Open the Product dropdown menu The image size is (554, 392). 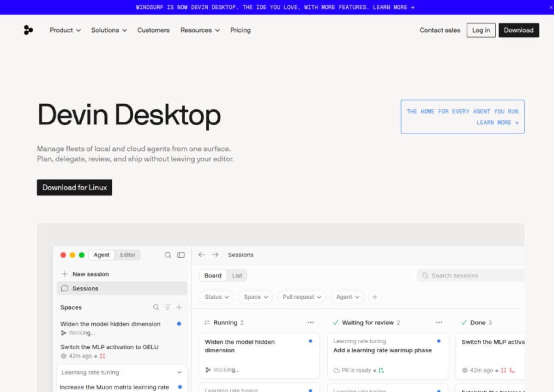[x=65, y=30]
